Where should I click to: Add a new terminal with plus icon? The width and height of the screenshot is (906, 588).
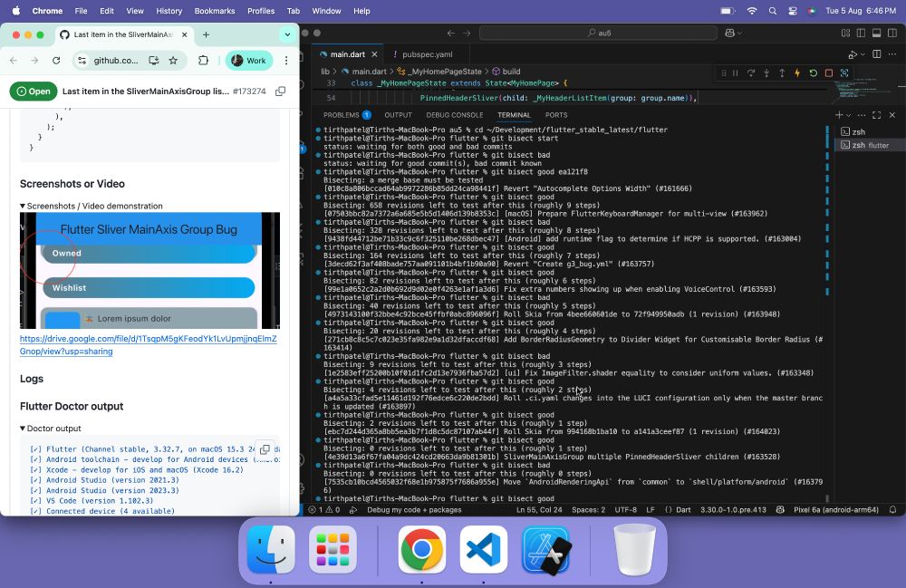(839, 115)
